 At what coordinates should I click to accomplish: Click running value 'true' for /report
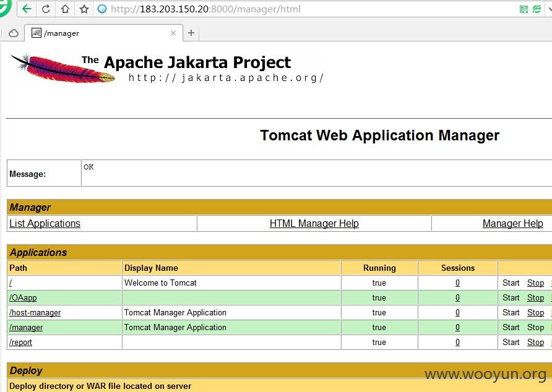(379, 342)
